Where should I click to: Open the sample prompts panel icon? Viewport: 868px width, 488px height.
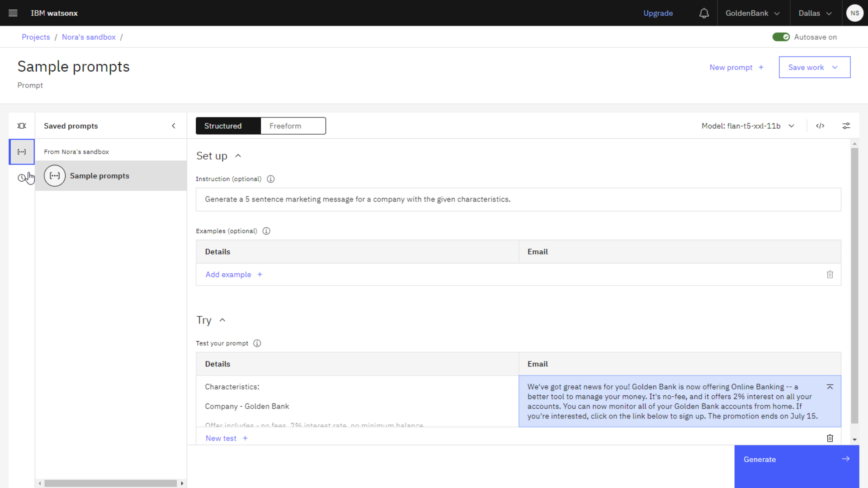(22, 126)
